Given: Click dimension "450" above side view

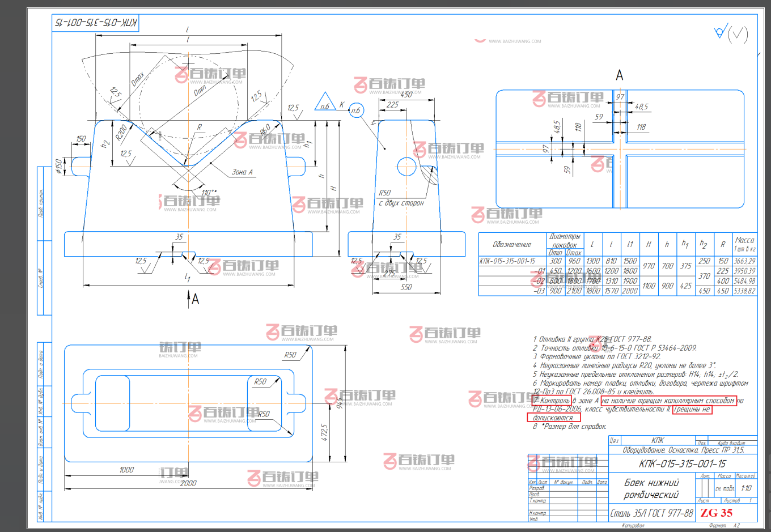Looking at the screenshot, I should pyautogui.click(x=406, y=94).
